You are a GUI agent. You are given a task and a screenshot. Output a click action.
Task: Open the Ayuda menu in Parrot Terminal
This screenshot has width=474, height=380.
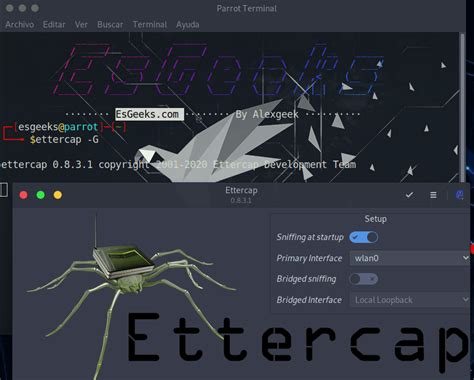coord(188,25)
